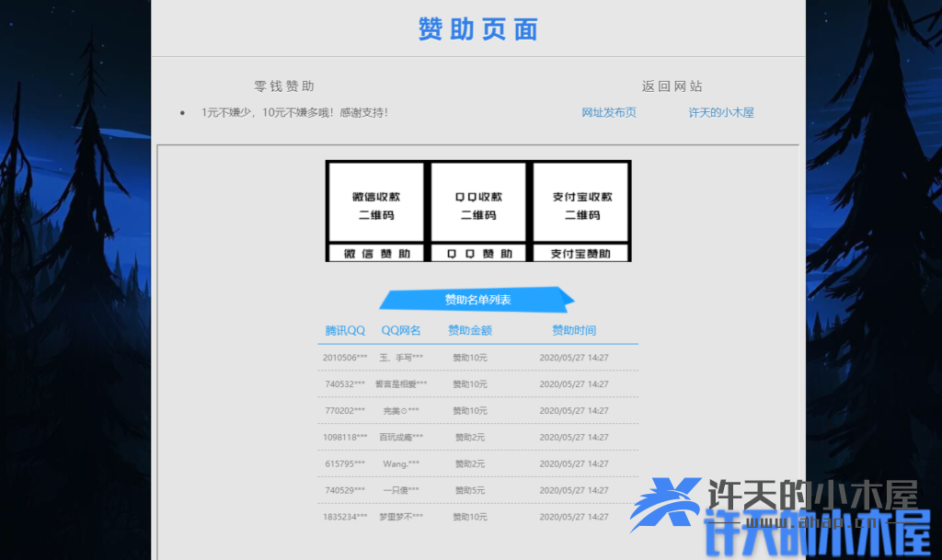This screenshot has width=942, height=560.
Task: Click the 微信收款 二维码 image
Action: tap(376, 202)
